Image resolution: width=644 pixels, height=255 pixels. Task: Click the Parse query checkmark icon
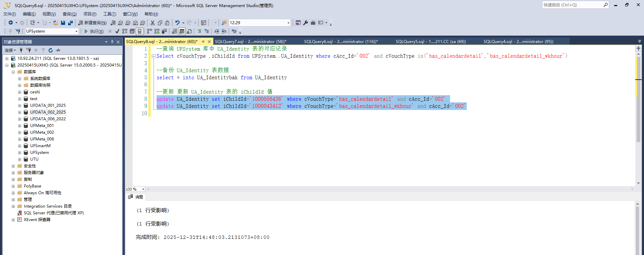coord(117,31)
